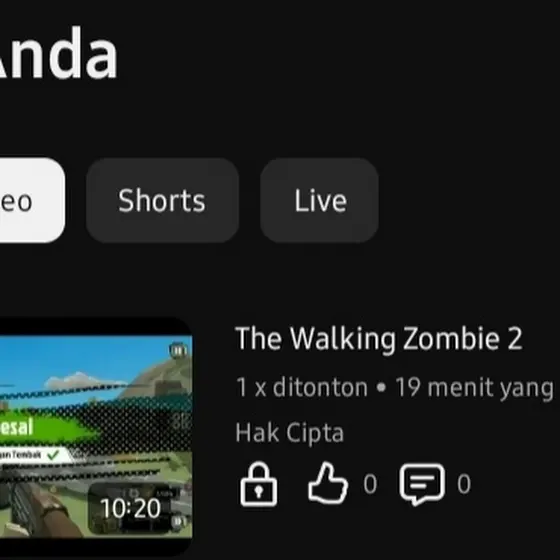This screenshot has height=560, width=560.
Task: Open The Walking Zombie 2 video thumbnail
Action: pyautogui.click(x=96, y=436)
